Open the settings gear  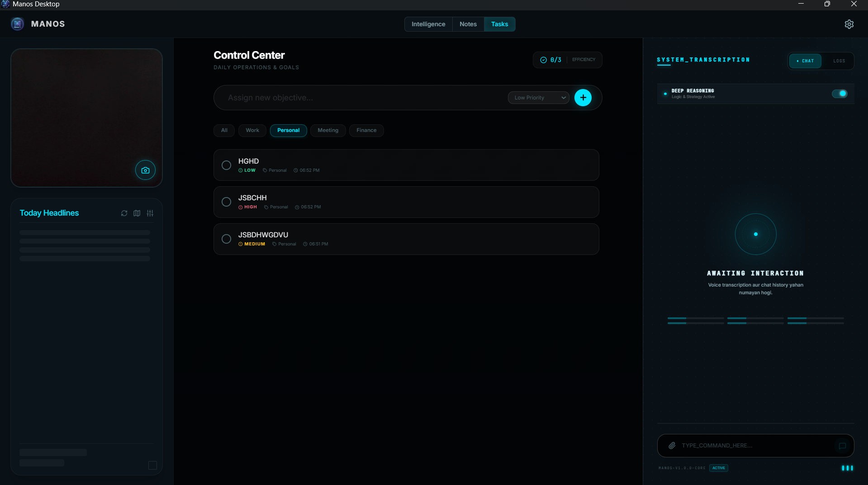[849, 24]
